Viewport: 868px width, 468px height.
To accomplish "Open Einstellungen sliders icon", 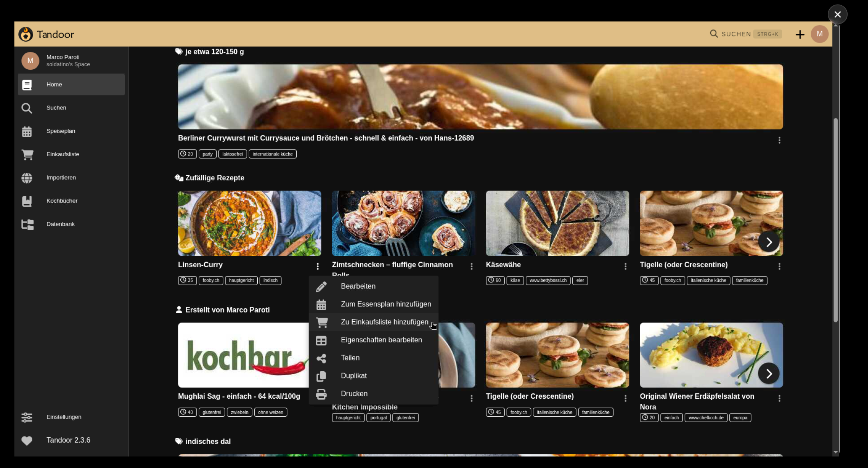I will [27, 417].
